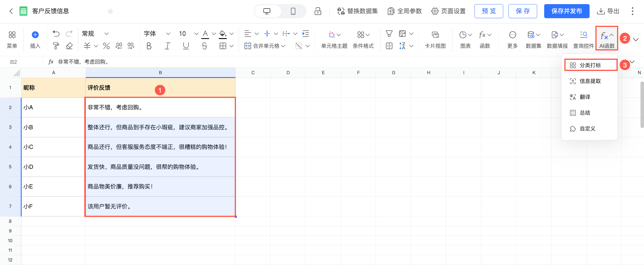
Task: Choose 翻译 from the AI menu
Action: coord(590,97)
